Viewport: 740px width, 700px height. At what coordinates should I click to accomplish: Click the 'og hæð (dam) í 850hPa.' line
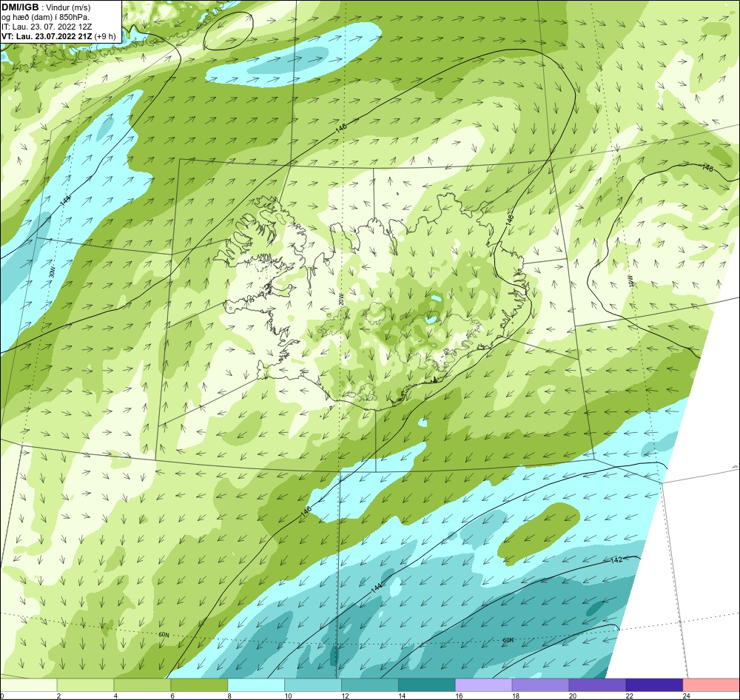click(x=45, y=17)
